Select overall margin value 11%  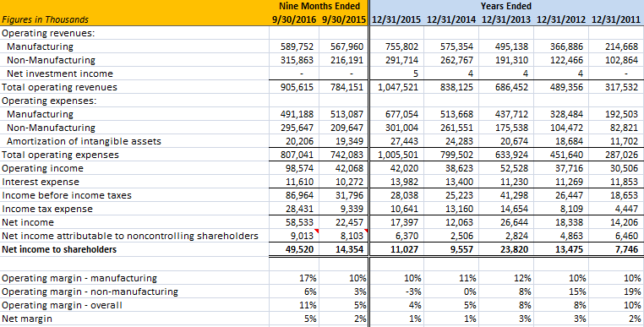pyautogui.click(x=308, y=305)
